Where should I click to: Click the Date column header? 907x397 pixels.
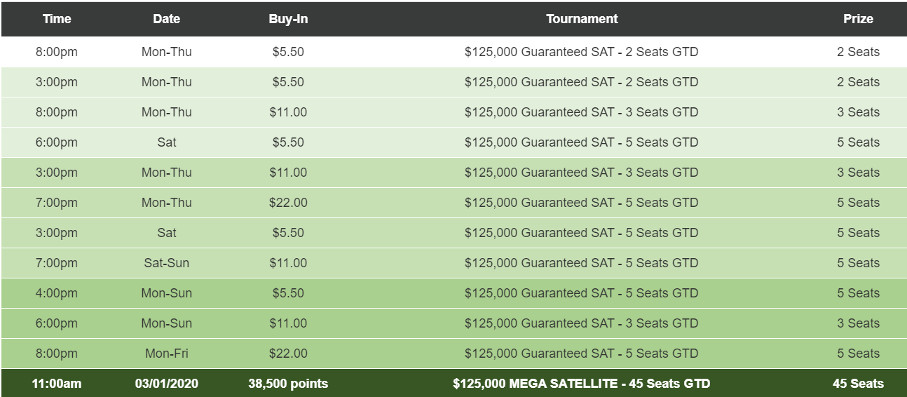167,19
